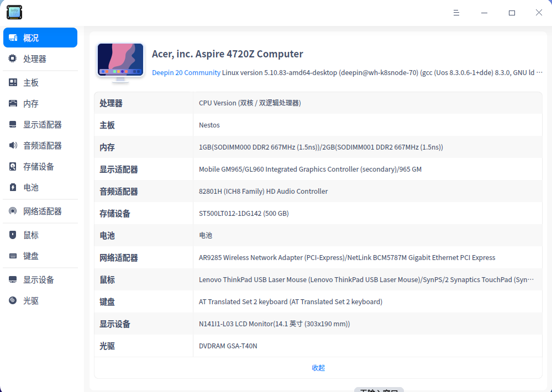Viewport: 552px width, 392px height.
Task: Select the 处理器 sidebar icon
Action: [12, 59]
